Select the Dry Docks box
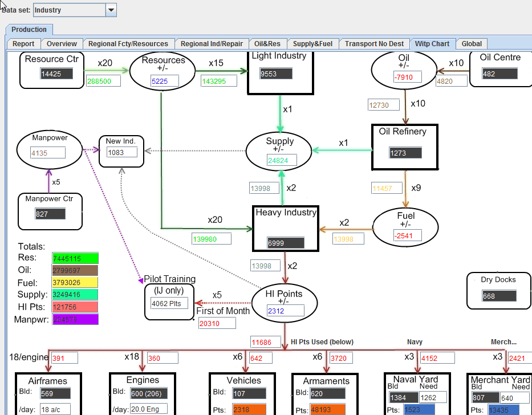Viewport: 532px width, 415px height. click(x=498, y=291)
